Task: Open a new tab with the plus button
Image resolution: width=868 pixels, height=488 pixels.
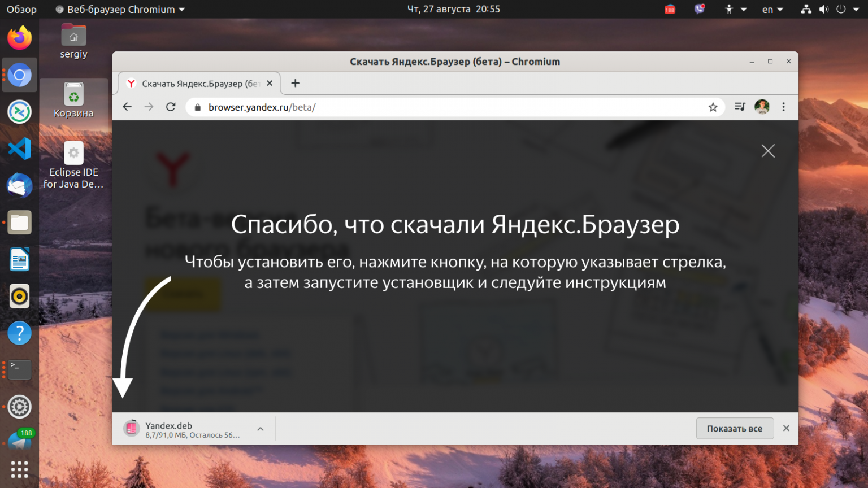Action: pos(295,83)
